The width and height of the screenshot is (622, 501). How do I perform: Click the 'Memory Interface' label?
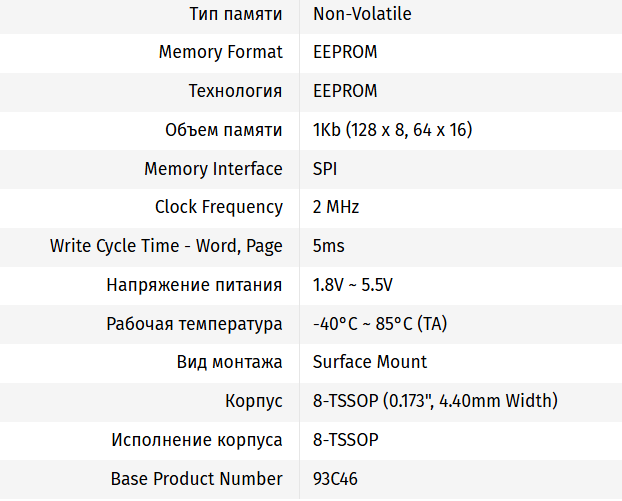coord(213,169)
